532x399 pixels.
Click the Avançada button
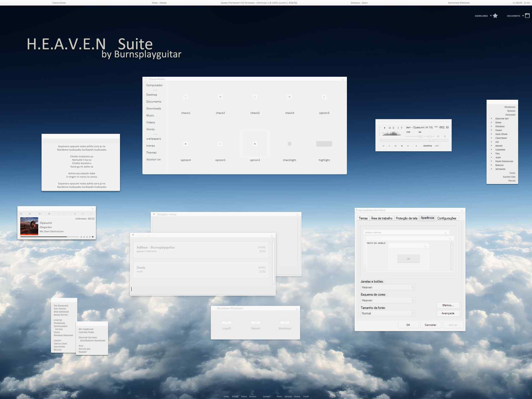pyautogui.click(x=448, y=313)
